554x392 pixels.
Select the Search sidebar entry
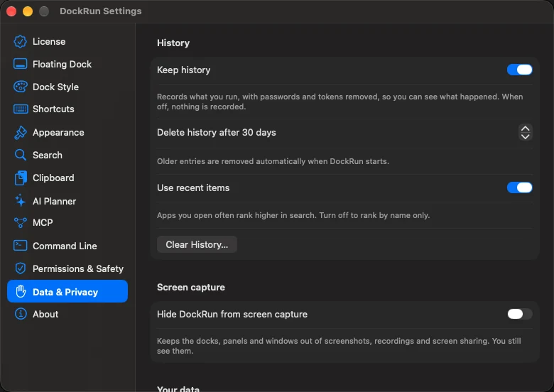pyautogui.click(x=67, y=155)
